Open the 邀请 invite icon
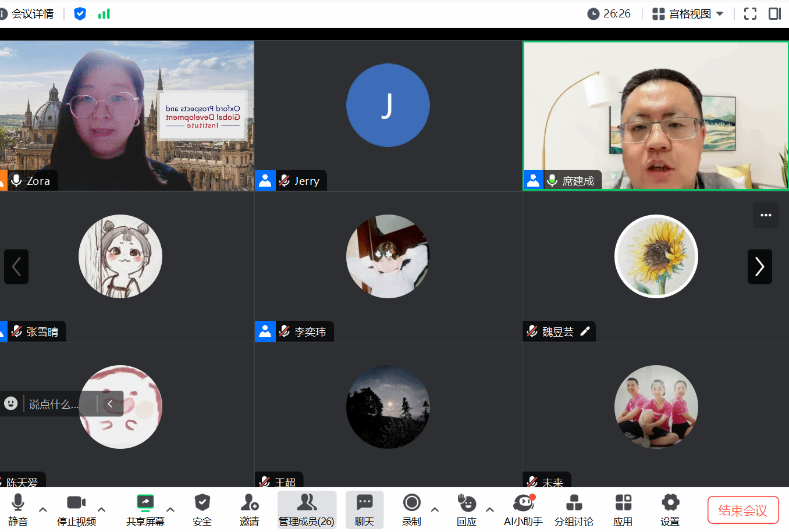789x532 pixels. tap(249, 509)
